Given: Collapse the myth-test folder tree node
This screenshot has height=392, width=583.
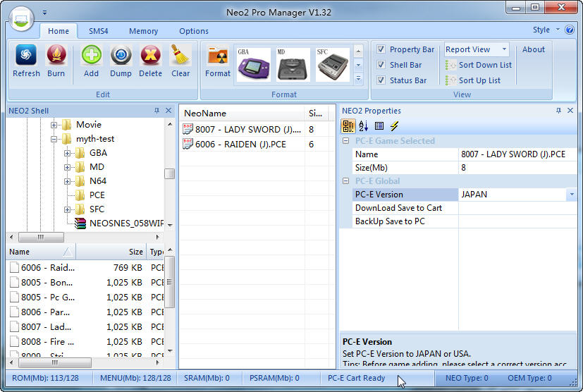Looking at the screenshot, I should [54, 140].
